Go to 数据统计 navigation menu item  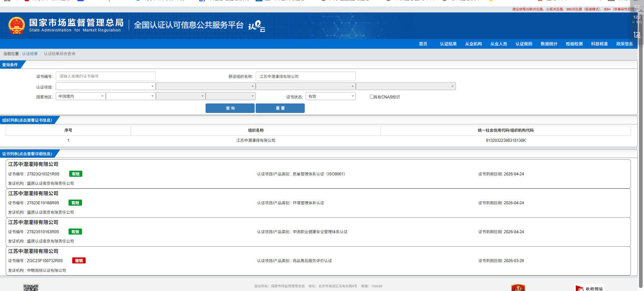coord(549,44)
